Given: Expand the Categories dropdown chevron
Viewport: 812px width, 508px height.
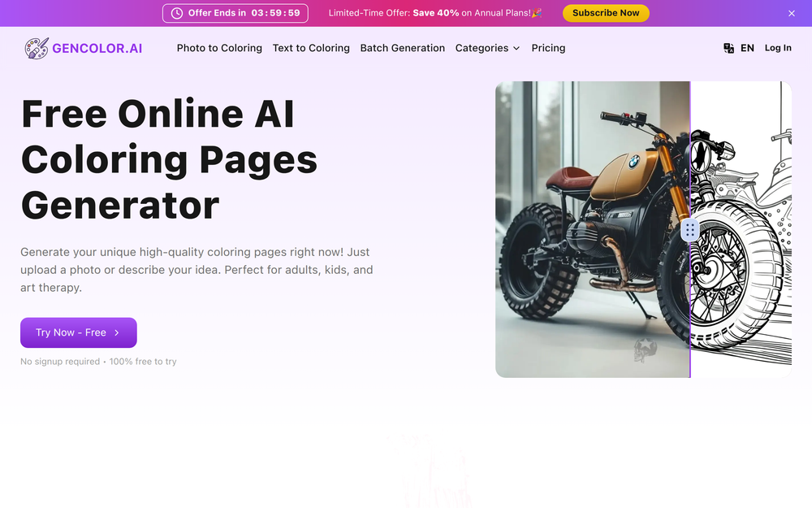Looking at the screenshot, I should point(516,48).
